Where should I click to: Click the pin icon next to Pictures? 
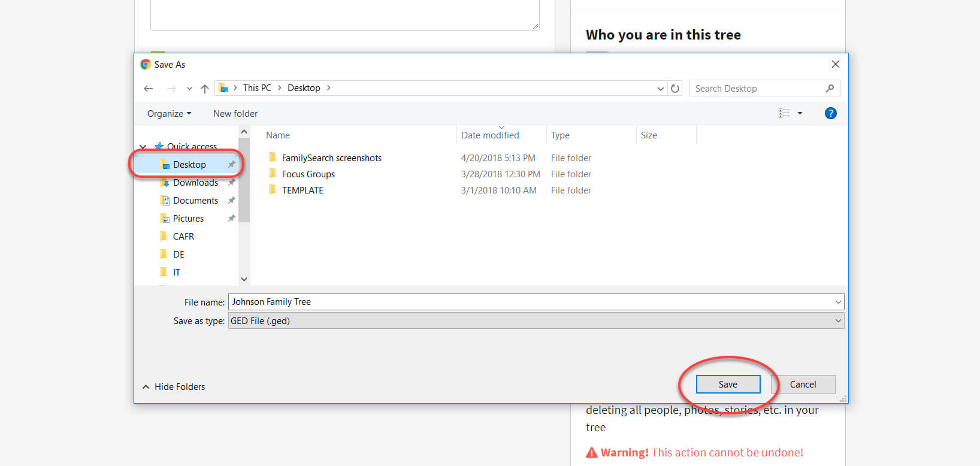[x=231, y=219]
